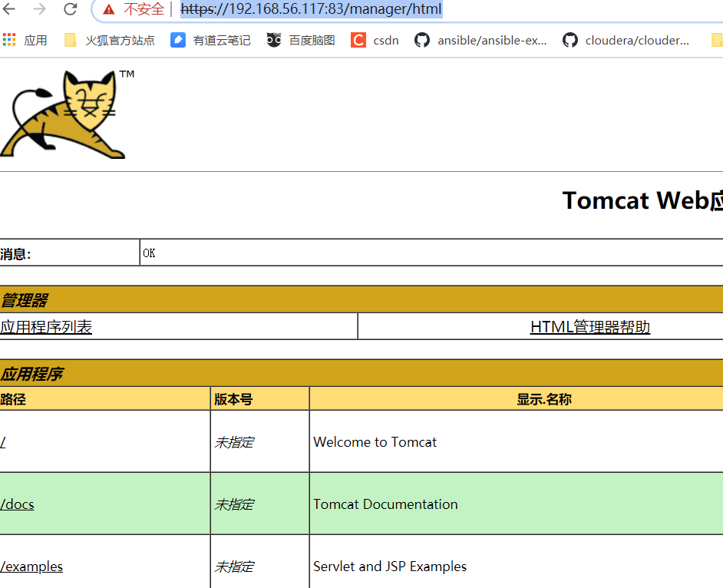This screenshot has height=588, width=723.
Task: Click 未指定 in the /examples row
Action: pos(234,567)
